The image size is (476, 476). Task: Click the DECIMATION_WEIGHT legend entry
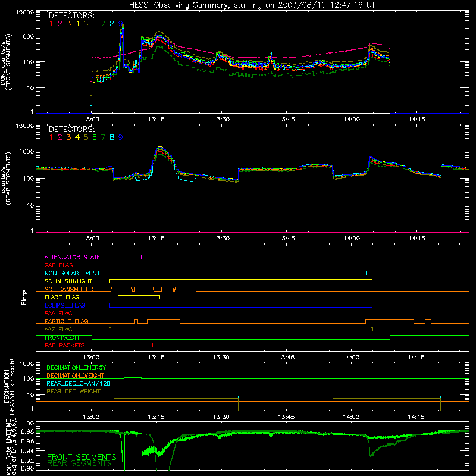pos(76,375)
